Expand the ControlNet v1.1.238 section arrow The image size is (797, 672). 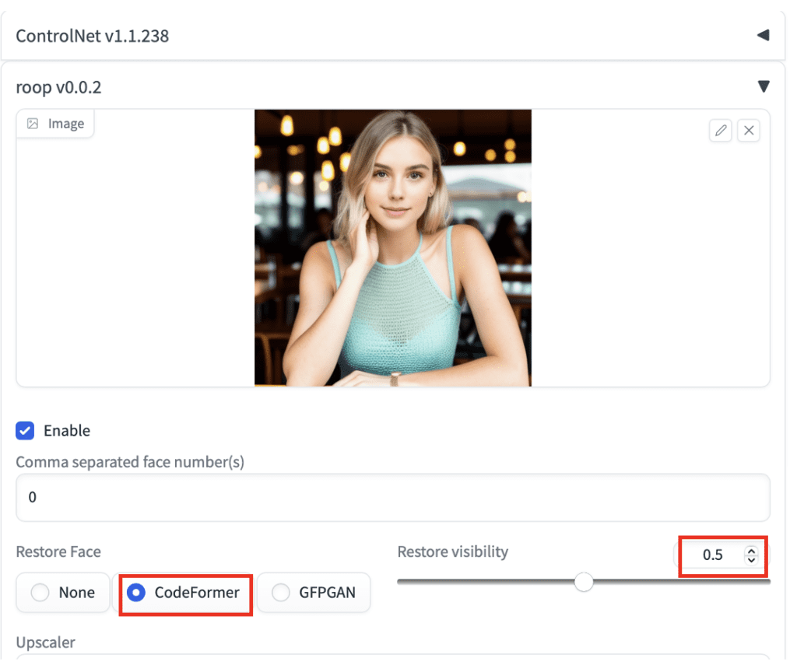tap(763, 35)
